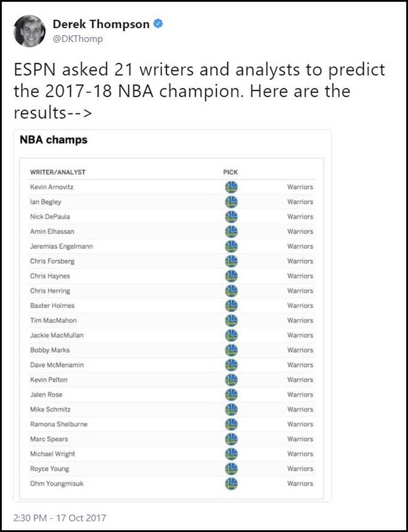Click the 2:30 PM - 17 Oct 2017 timestamp
The image size is (408, 532).
[x=60, y=518]
